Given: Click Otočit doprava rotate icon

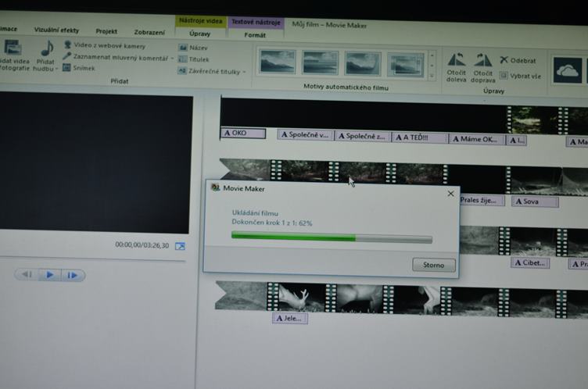Looking at the screenshot, I should tap(483, 61).
